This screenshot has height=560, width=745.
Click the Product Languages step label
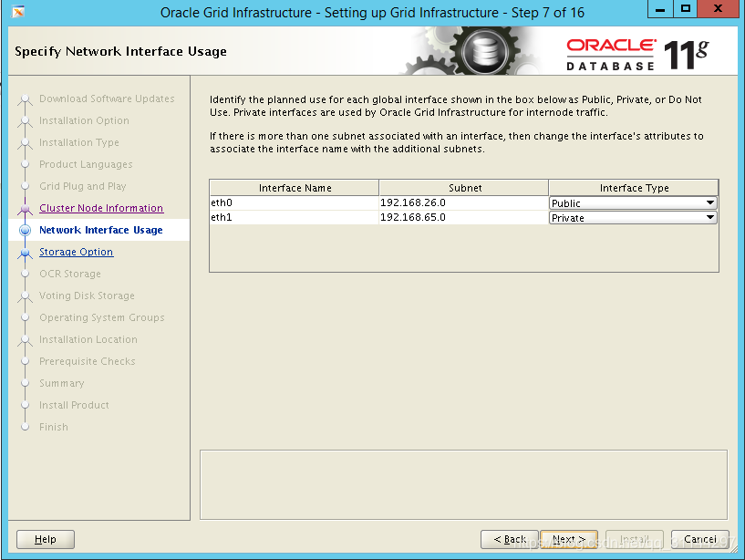point(86,164)
